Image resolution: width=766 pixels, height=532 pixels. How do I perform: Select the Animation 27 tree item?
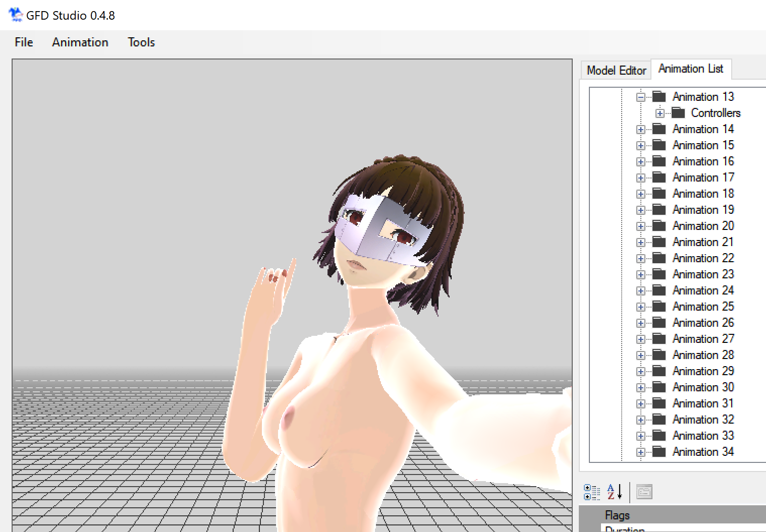pos(703,339)
